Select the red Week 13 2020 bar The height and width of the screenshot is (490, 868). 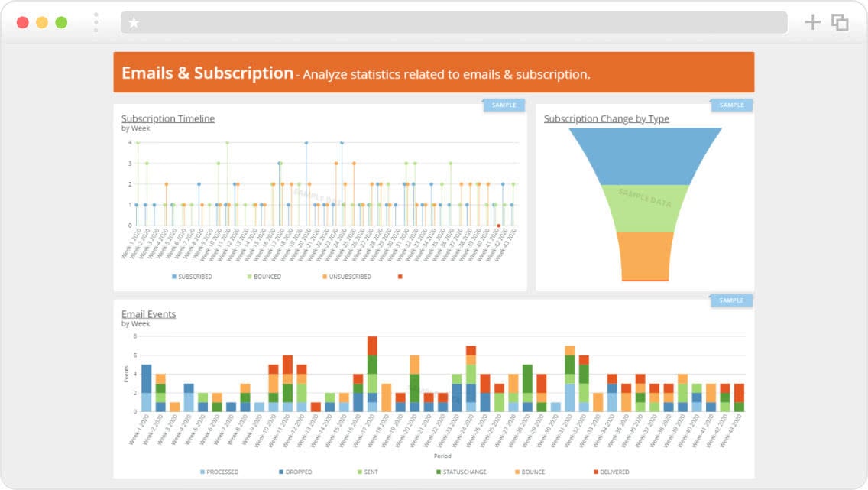(316, 407)
